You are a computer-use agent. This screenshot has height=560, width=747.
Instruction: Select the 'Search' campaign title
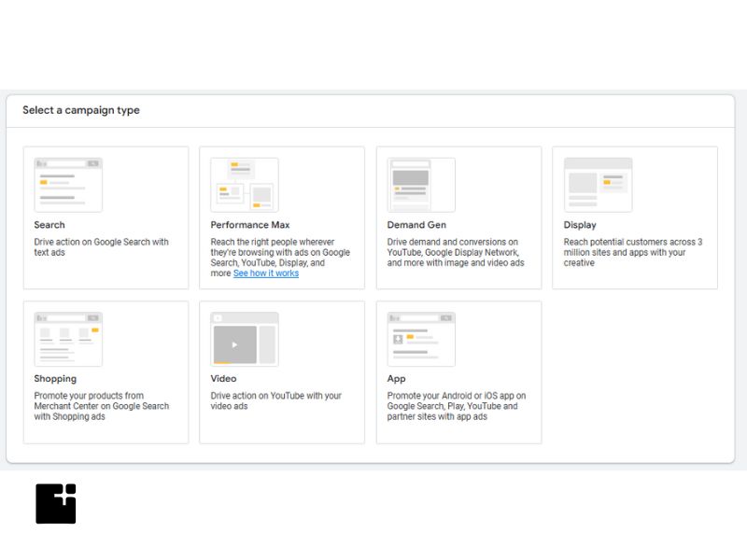click(x=49, y=225)
